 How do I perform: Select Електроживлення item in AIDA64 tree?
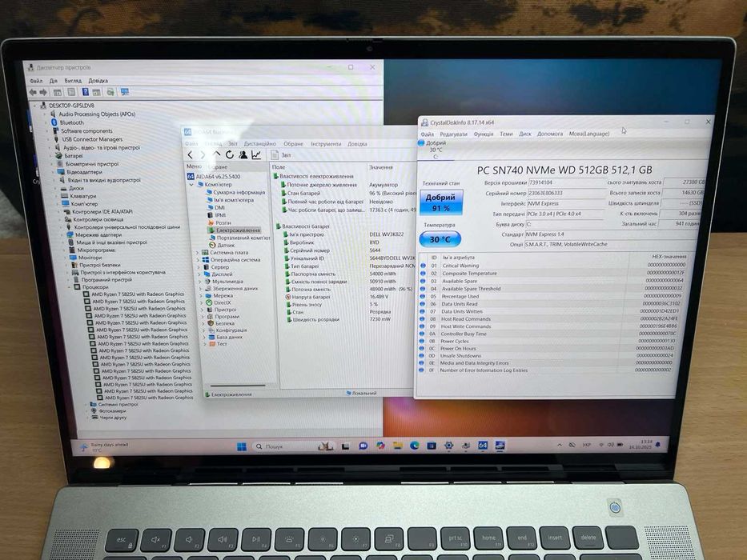234,230
